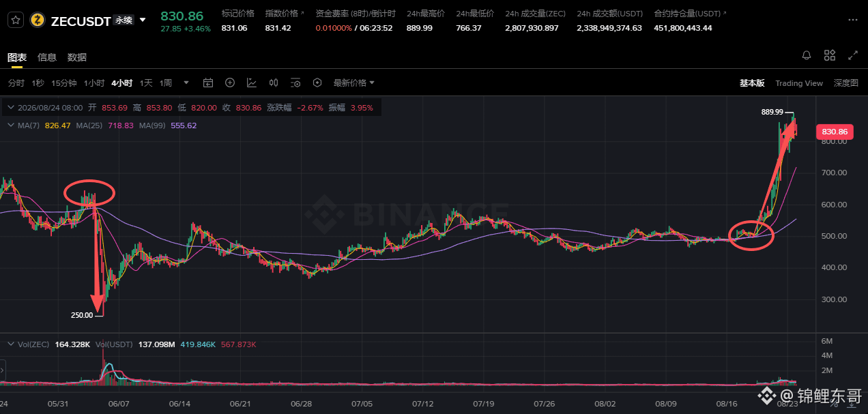Click the 24h最高价 889.99 value
This screenshot has width=868, height=414.
420,28
